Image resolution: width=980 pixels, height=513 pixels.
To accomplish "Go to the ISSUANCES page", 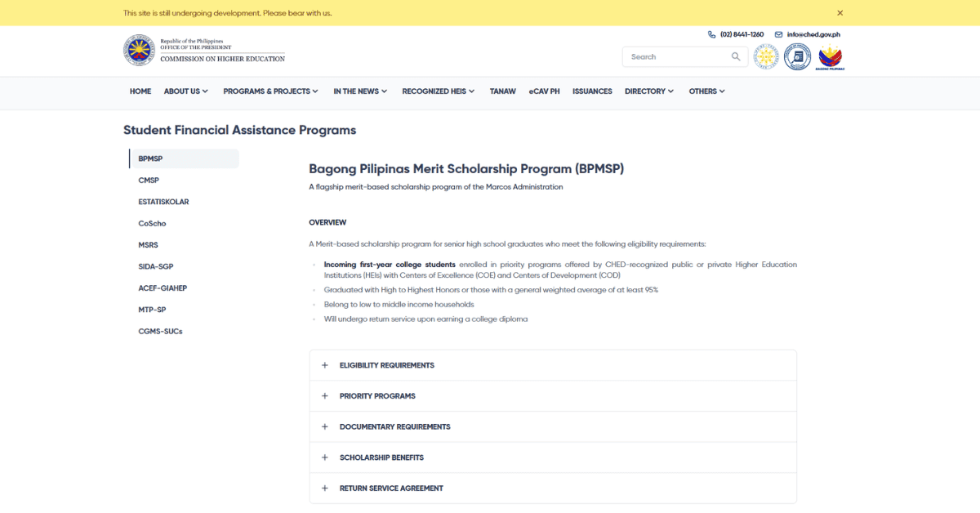I will point(592,91).
